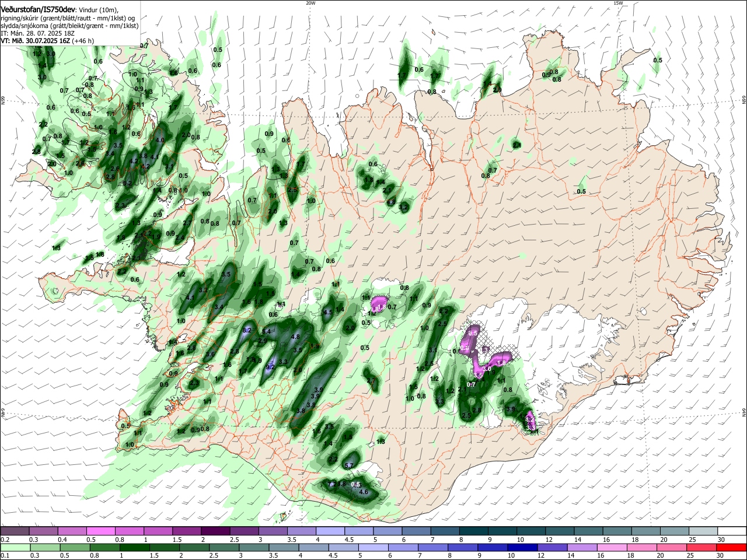Click the '0.1' label in the bottom legend row

5,555
